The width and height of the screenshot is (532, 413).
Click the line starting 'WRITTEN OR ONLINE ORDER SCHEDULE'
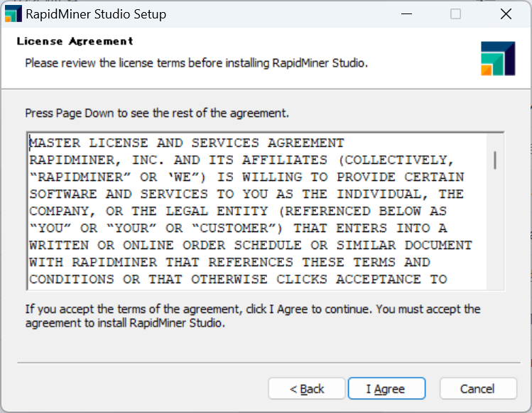pos(251,245)
